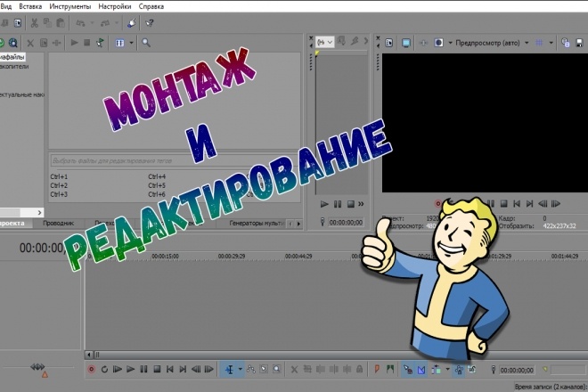Open the Предпросмотр (авто) quality dropdown
588x392 pixels.
(x=527, y=43)
